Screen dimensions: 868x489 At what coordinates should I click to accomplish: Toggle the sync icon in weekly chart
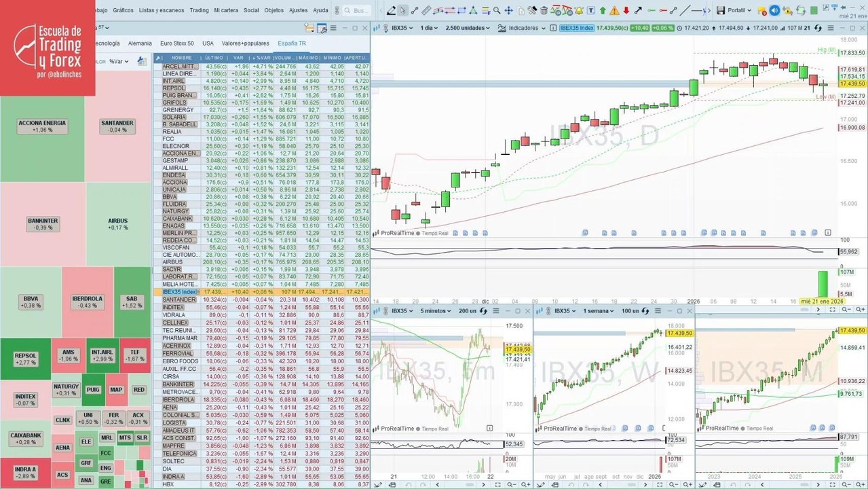click(x=646, y=311)
